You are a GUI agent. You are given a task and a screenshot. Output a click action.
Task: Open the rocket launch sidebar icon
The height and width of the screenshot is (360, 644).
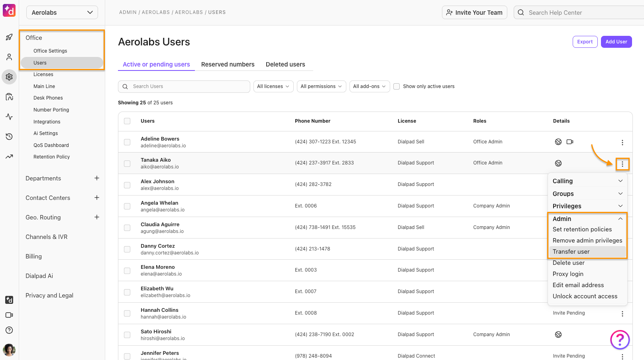[9, 37]
